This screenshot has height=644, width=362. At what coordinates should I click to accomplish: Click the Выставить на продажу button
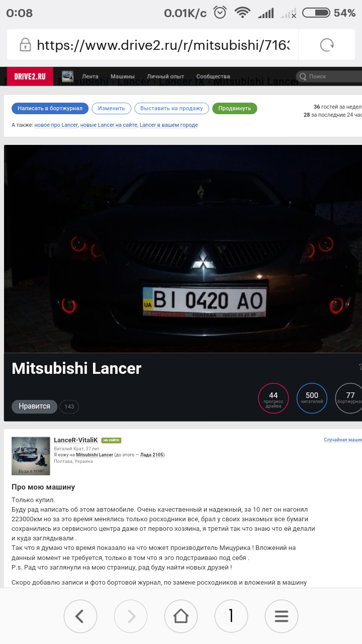point(172,108)
